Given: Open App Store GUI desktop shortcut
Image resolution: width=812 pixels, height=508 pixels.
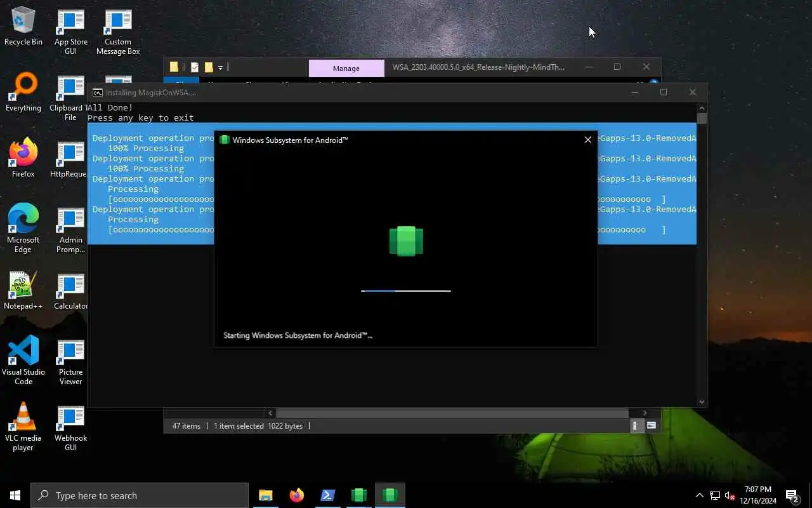Looking at the screenshot, I should [70, 31].
